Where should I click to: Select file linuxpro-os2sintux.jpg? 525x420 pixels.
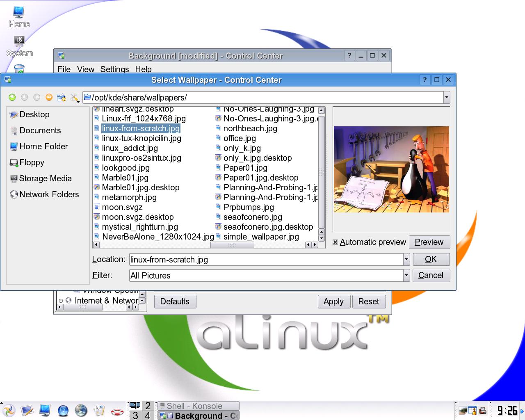pos(142,158)
